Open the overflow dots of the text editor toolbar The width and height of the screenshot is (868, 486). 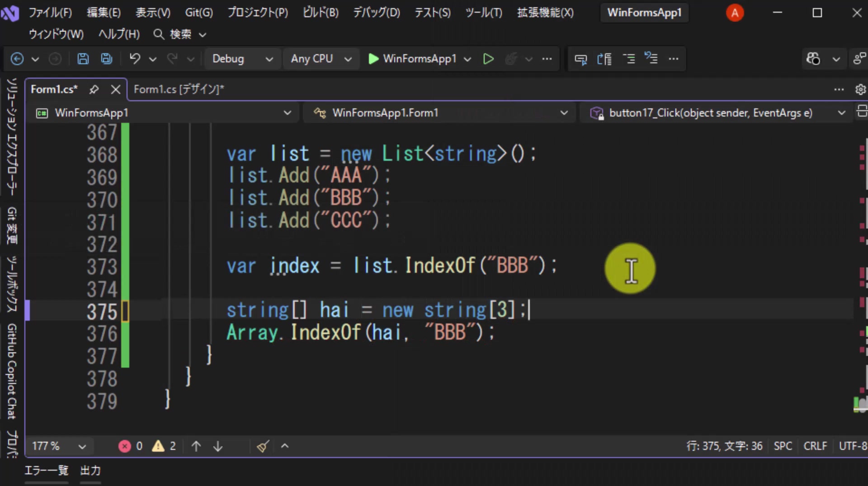click(674, 59)
